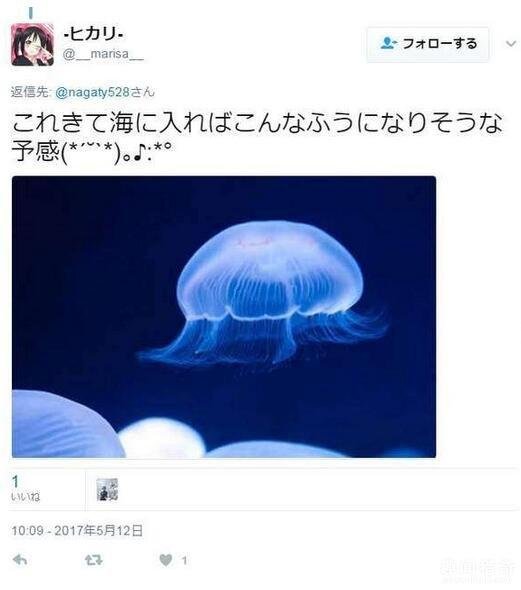521x590 pixels.
Task: Open the 10:09 - 2017年5月12日 timestamp
Action: pyautogui.click(x=77, y=531)
